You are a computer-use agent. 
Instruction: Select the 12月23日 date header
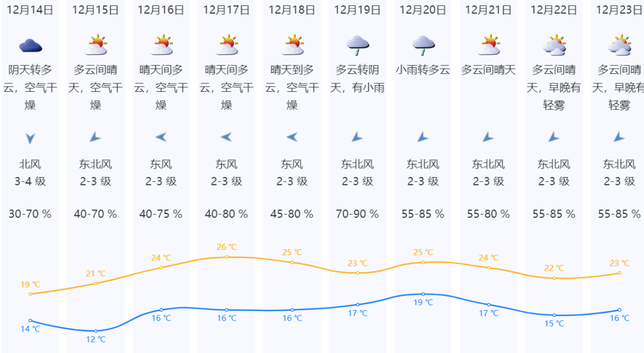coord(619,10)
